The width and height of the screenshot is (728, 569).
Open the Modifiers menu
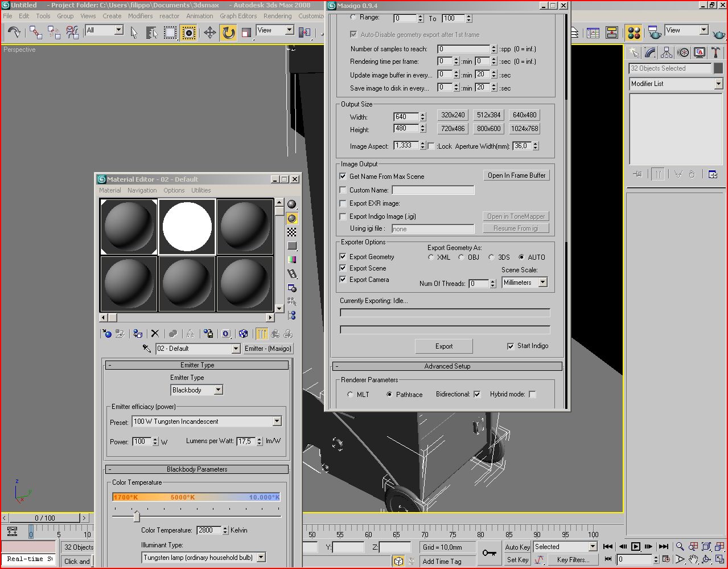click(140, 16)
